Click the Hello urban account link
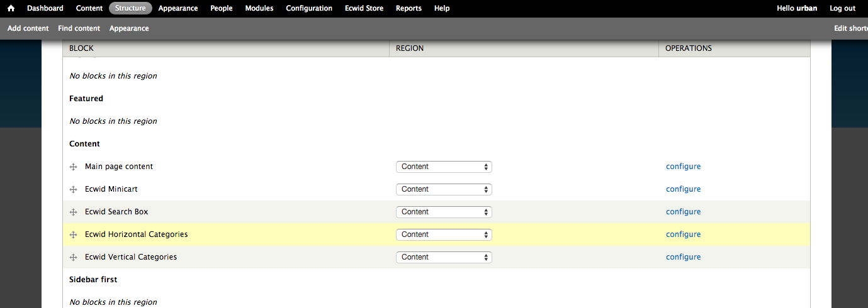This screenshot has height=308, width=868. click(797, 8)
